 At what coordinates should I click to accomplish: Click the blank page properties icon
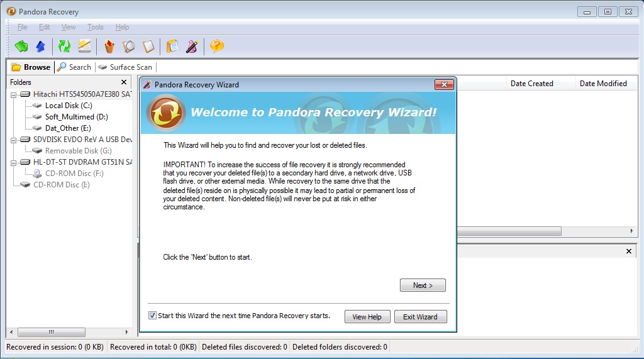click(x=148, y=47)
